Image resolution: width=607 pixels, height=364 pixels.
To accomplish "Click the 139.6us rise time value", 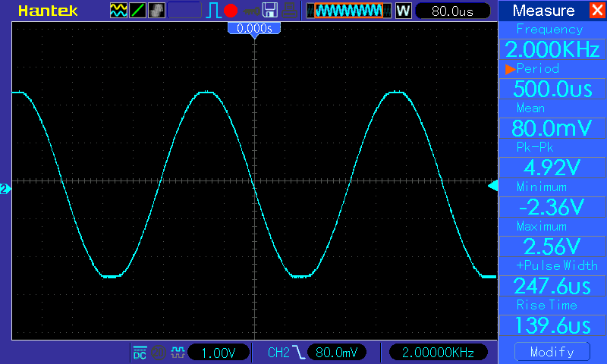I will (552, 325).
